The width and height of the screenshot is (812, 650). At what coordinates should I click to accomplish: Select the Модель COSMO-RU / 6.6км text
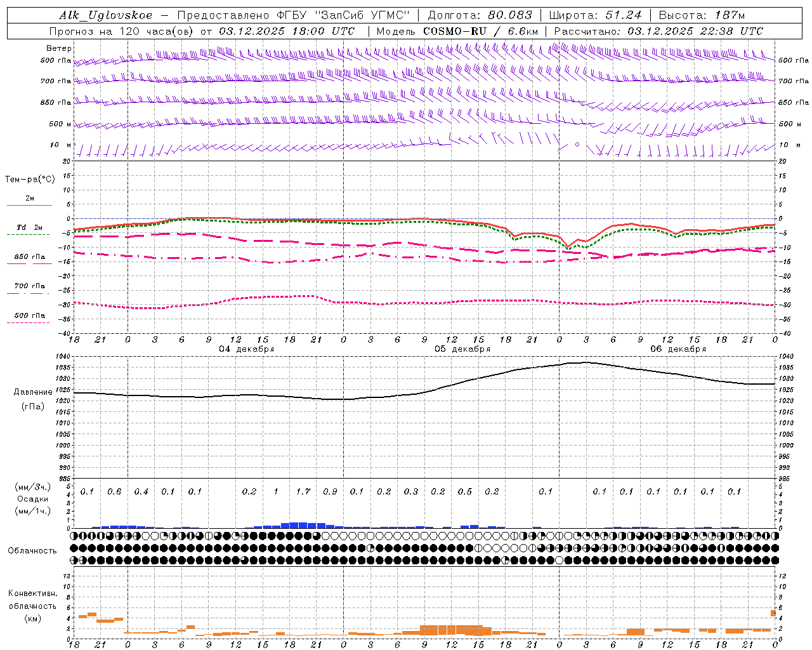point(457,31)
